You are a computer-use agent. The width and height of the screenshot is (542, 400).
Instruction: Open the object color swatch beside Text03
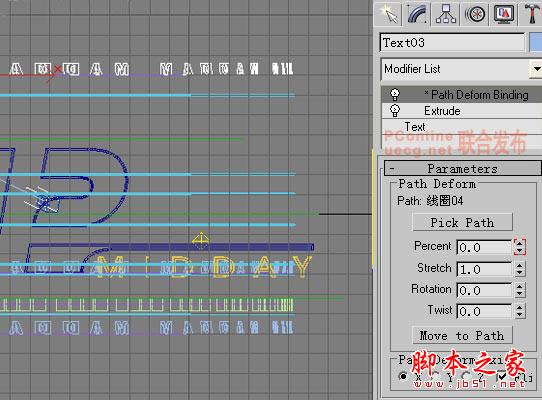(x=536, y=43)
